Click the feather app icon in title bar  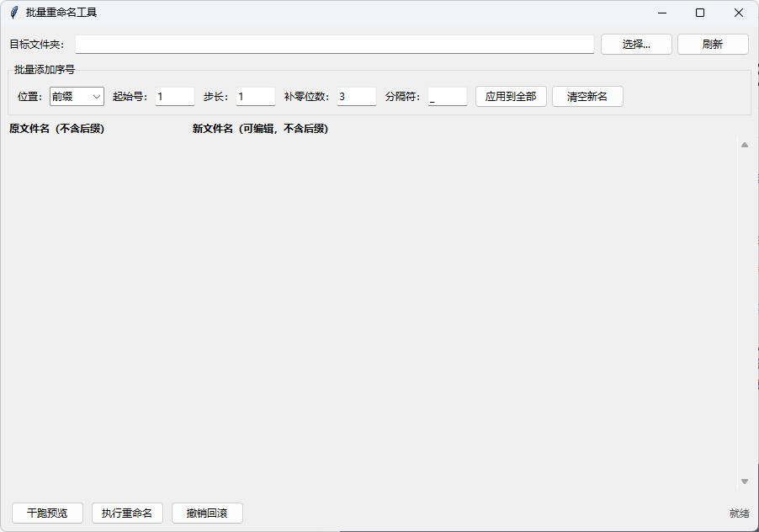point(14,13)
